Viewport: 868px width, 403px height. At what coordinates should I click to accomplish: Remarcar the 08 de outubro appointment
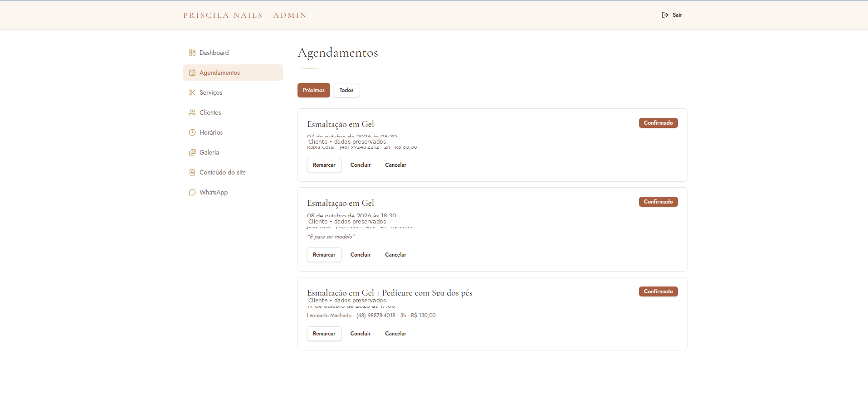point(324,255)
